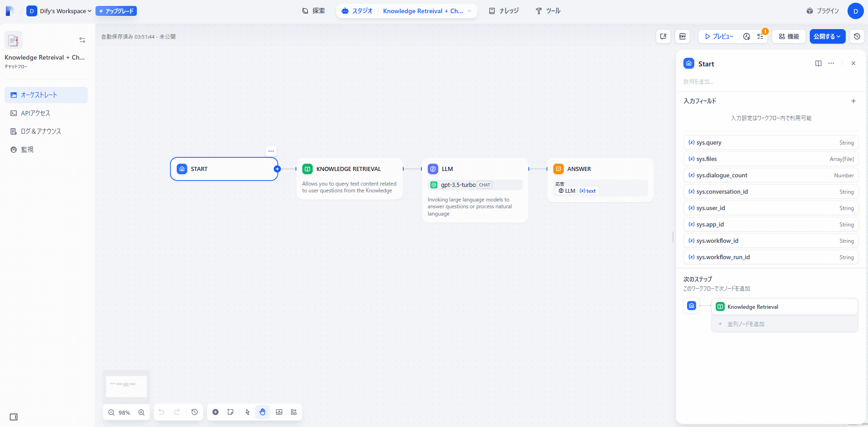Click the sys.query variable row
Image resolution: width=868 pixels, height=427 pixels.
(771, 143)
